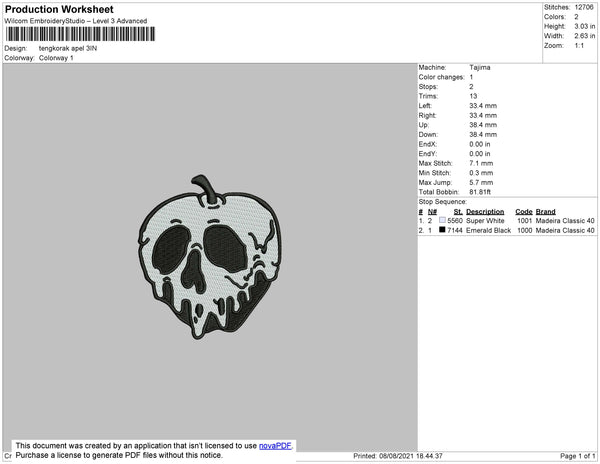Select the 'Colorway 1' value
This screenshot has width=600, height=464.
tap(56, 58)
